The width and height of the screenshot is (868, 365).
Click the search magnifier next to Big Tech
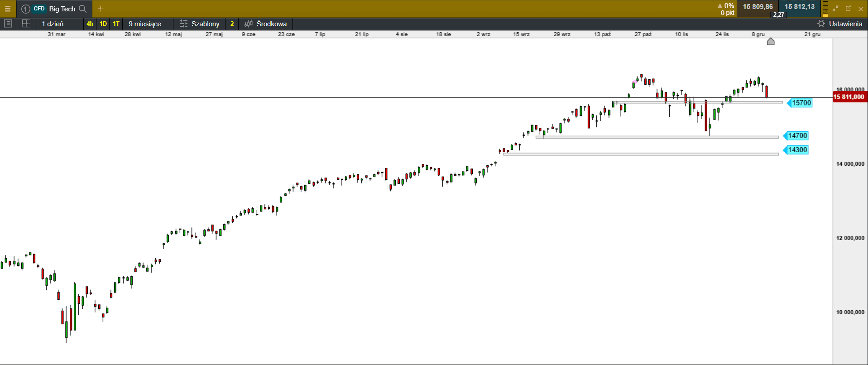[82, 9]
